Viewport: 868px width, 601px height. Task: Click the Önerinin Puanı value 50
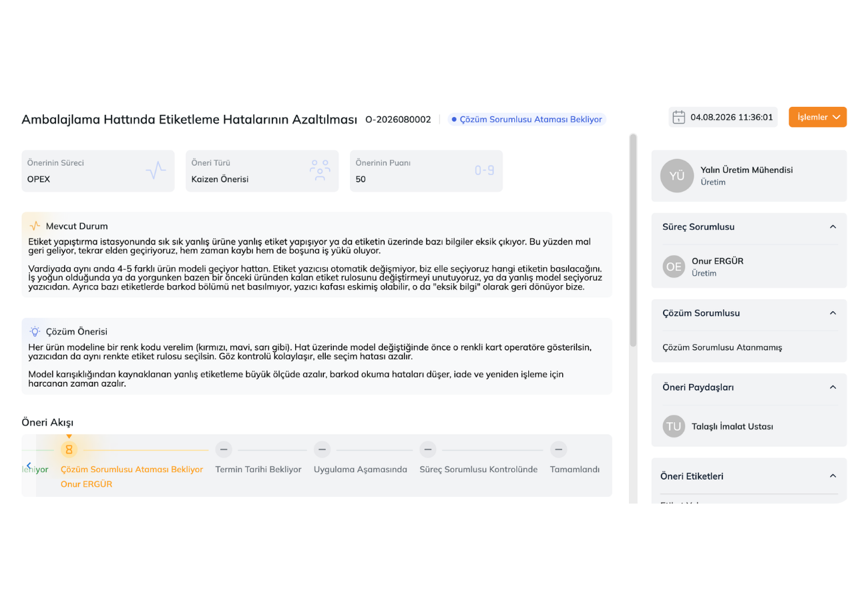click(361, 179)
